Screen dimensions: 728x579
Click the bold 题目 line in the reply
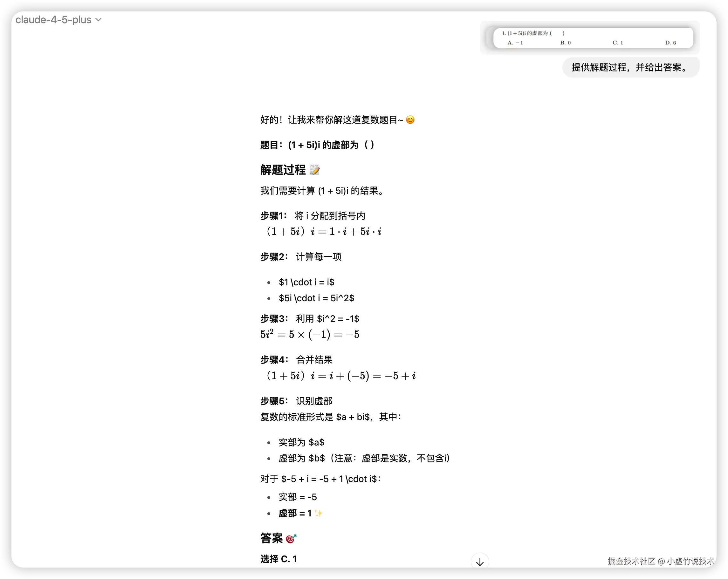[317, 145]
